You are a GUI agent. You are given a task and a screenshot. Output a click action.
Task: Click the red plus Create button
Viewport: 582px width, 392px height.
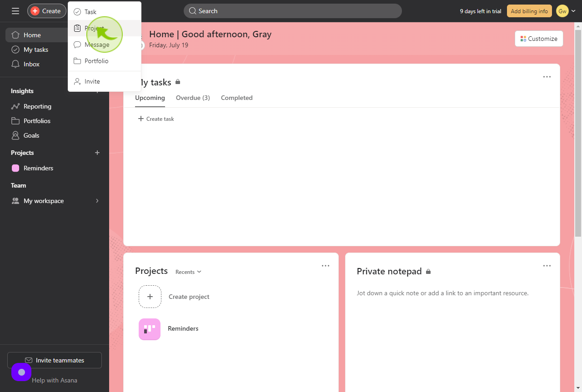click(47, 11)
